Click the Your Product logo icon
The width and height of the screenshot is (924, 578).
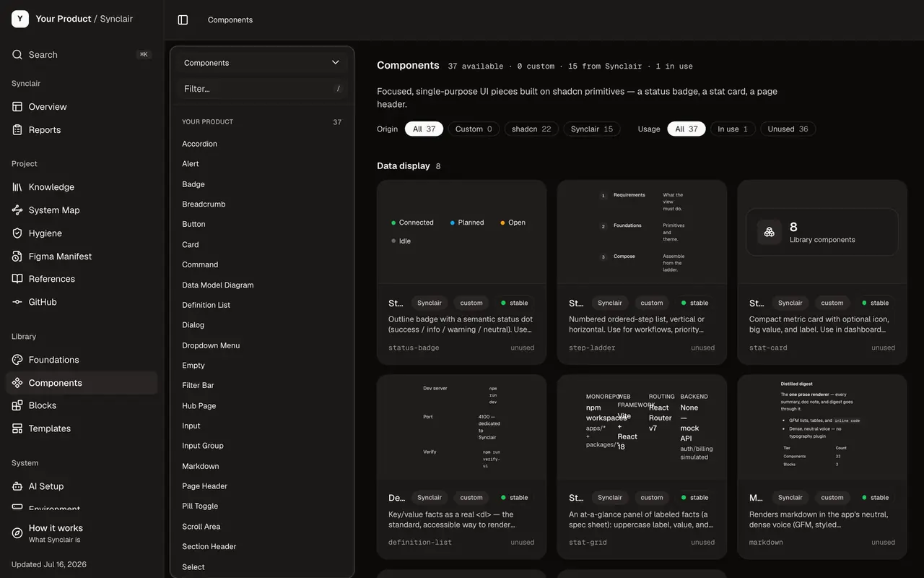(x=20, y=19)
